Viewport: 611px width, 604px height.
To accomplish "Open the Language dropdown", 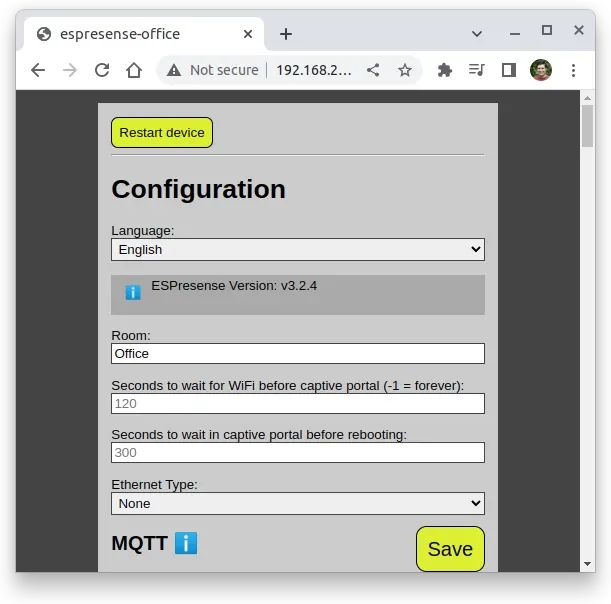I will point(298,249).
